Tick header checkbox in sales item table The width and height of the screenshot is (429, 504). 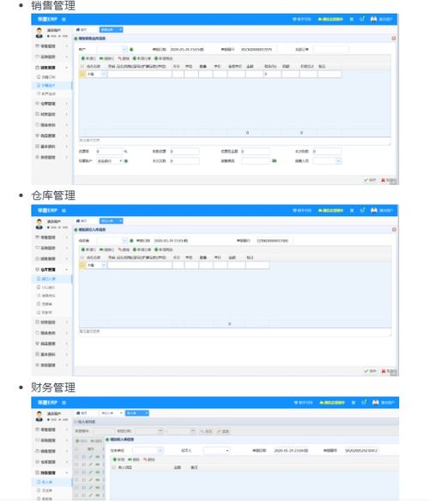(x=82, y=66)
